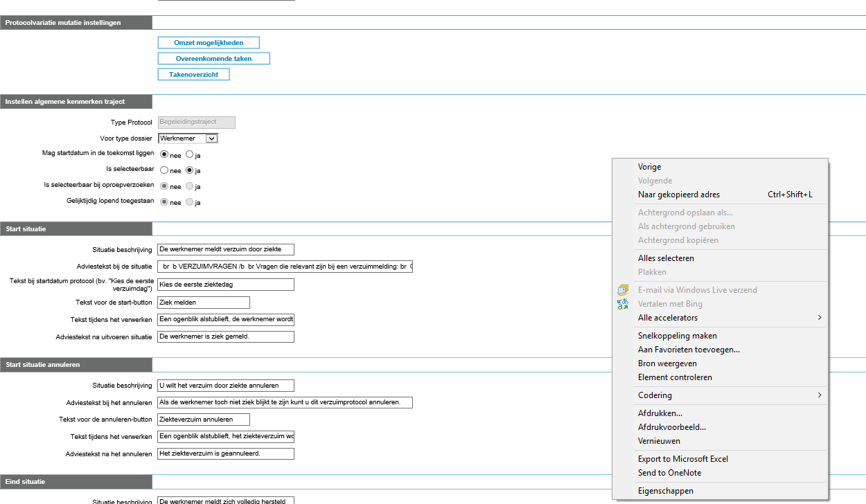Focus the 'Ziekteverzuim annuleren' text field
This screenshot has height=504, width=866.
pyautogui.click(x=204, y=420)
